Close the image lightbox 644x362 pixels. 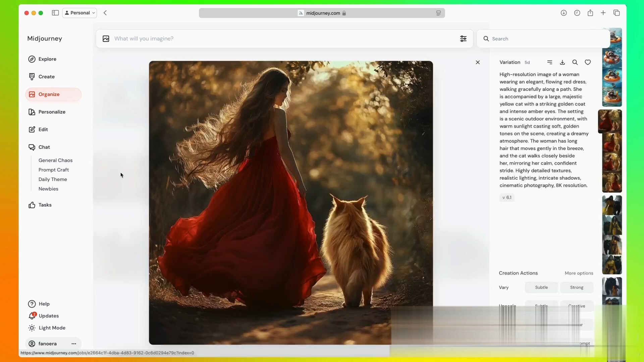point(478,62)
